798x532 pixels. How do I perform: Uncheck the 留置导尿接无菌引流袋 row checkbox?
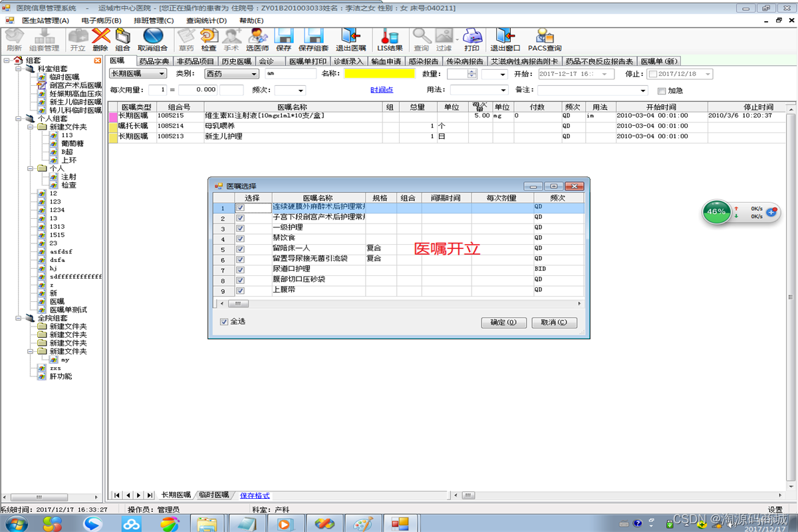[x=241, y=259]
